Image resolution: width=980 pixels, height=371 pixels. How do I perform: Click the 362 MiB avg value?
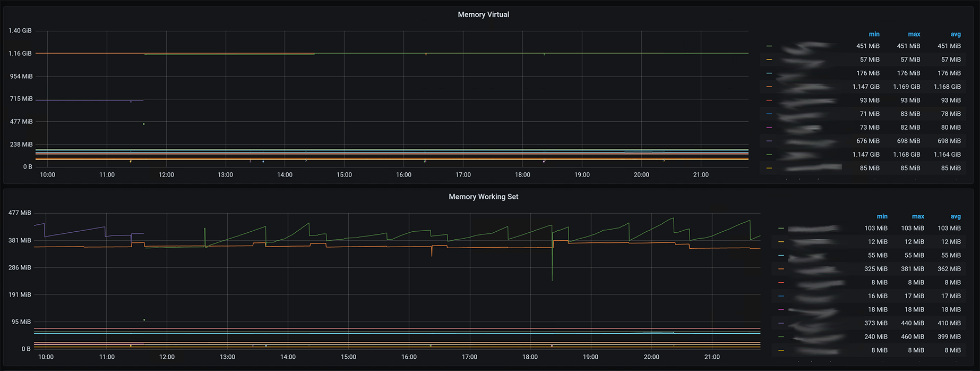[949, 269]
